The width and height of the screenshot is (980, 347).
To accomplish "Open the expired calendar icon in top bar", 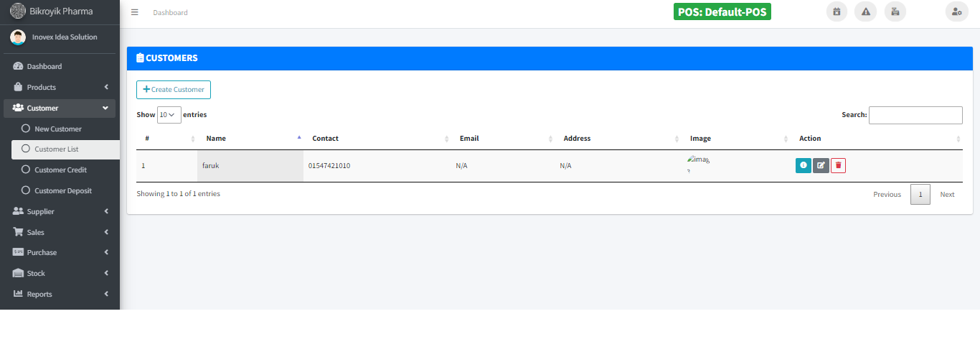I will tap(837, 11).
